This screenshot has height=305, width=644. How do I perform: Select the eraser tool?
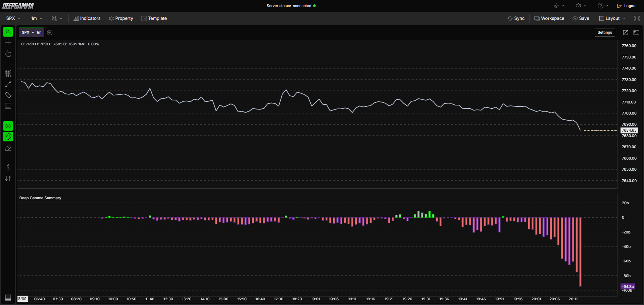tap(8, 147)
